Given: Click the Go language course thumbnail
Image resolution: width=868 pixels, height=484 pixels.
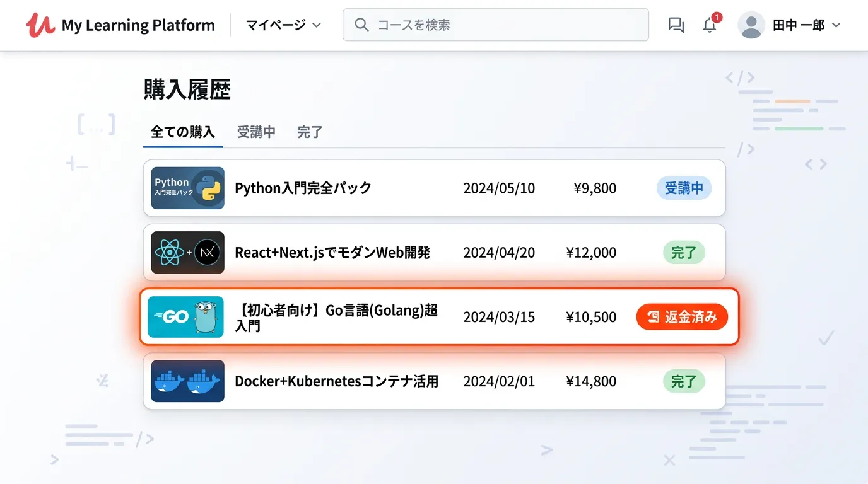Looking at the screenshot, I should pos(185,317).
